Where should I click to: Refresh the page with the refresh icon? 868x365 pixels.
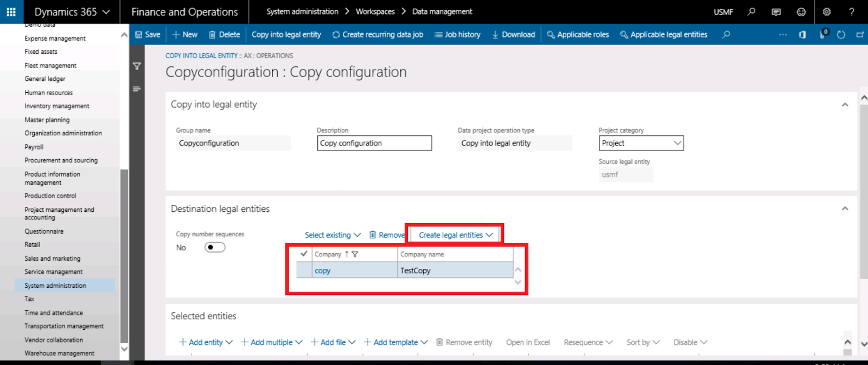tap(841, 35)
